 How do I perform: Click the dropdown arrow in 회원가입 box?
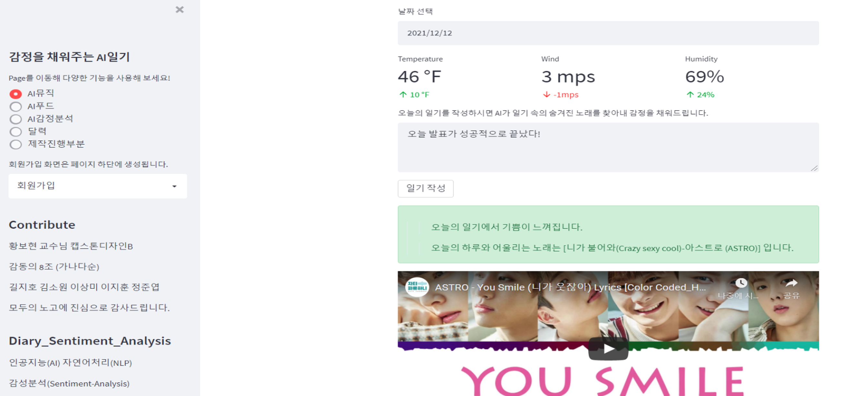click(174, 186)
